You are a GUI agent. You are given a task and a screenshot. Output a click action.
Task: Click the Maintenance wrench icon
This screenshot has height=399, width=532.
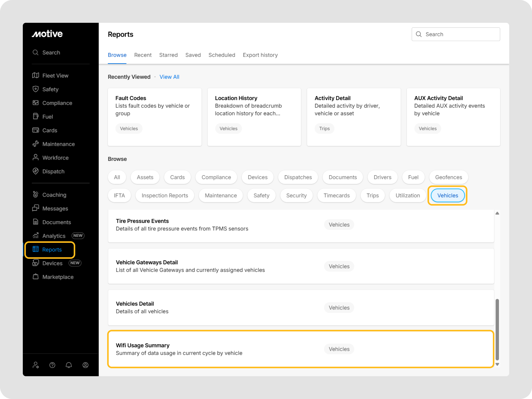(x=36, y=144)
